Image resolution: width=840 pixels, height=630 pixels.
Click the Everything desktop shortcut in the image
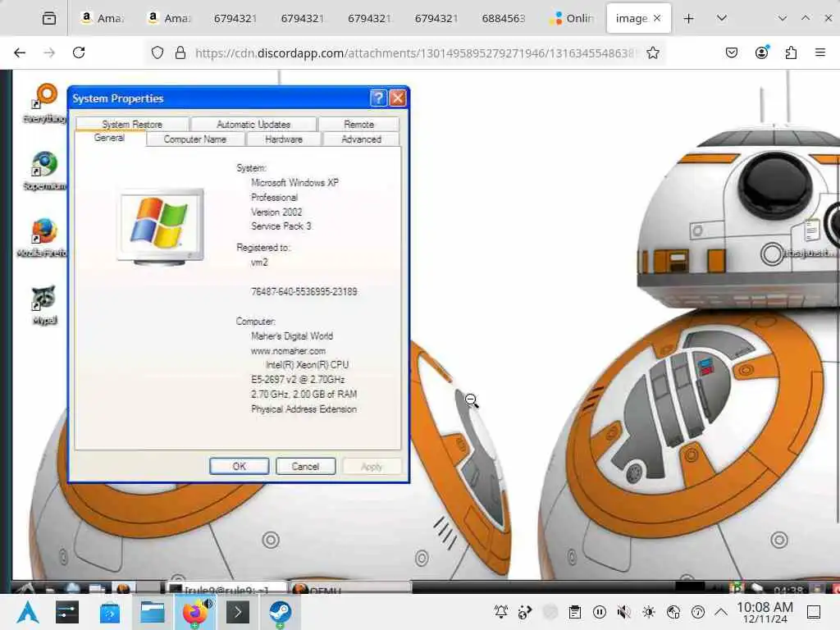tap(45, 103)
